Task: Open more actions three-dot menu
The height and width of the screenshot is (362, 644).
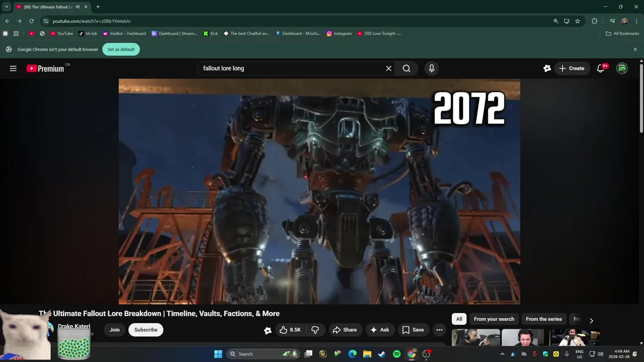Action: tap(439, 330)
